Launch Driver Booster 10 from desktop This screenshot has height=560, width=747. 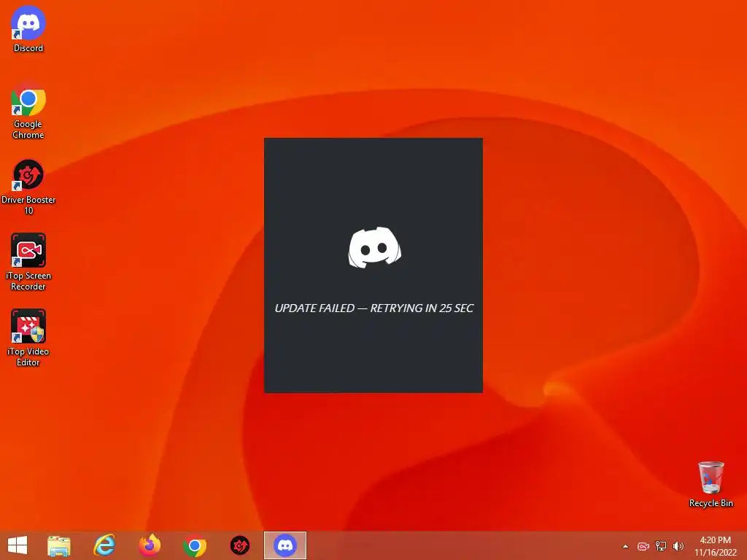[28, 187]
